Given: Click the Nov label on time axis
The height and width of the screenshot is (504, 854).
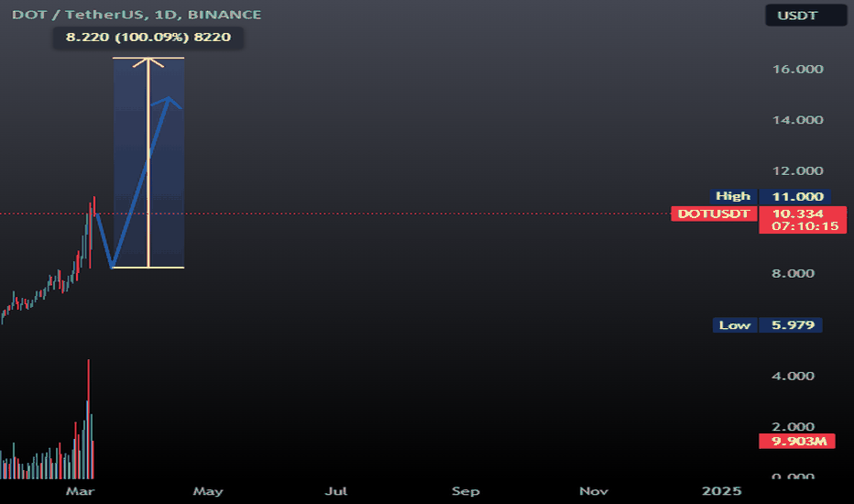Looking at the screenshot, I should tap(594, 491).
